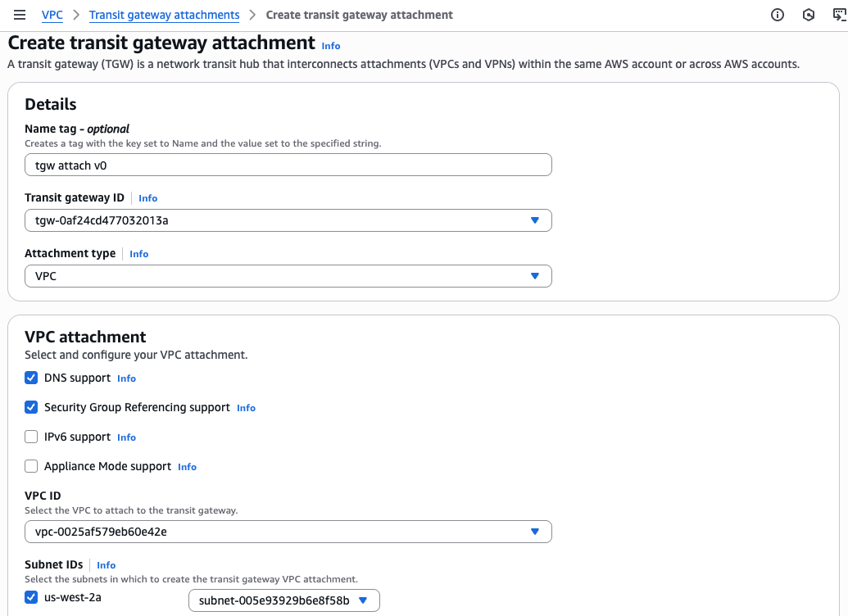848x616 pixels.
Task: Disable DNS support checkbox
Action: pyautogui.click(x=31, y=378)
